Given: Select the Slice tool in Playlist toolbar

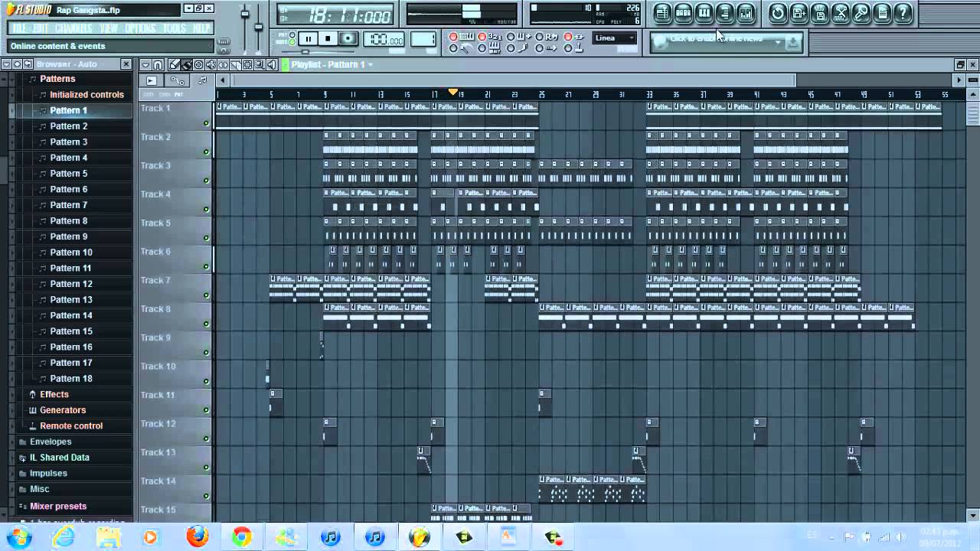Looking at the screenshot, I should [235, 65].
